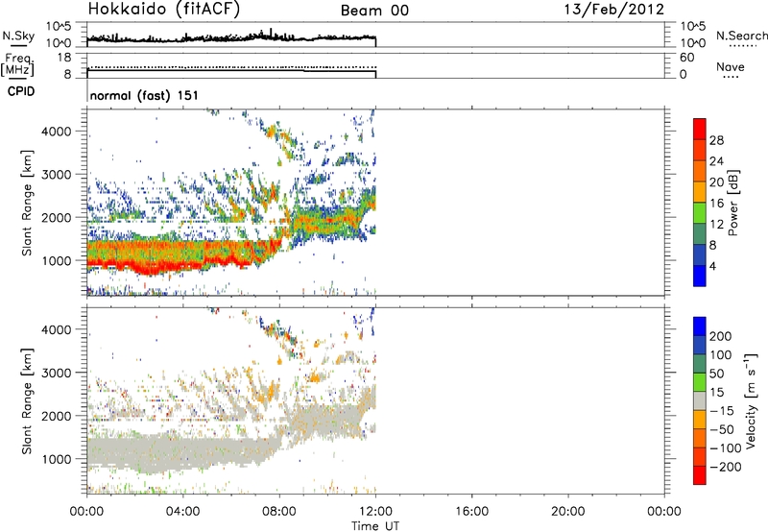This screenshot has width=768, height=532.
Task: Pick the red top segment of Power colorbar
Action: tap(700, 129)
